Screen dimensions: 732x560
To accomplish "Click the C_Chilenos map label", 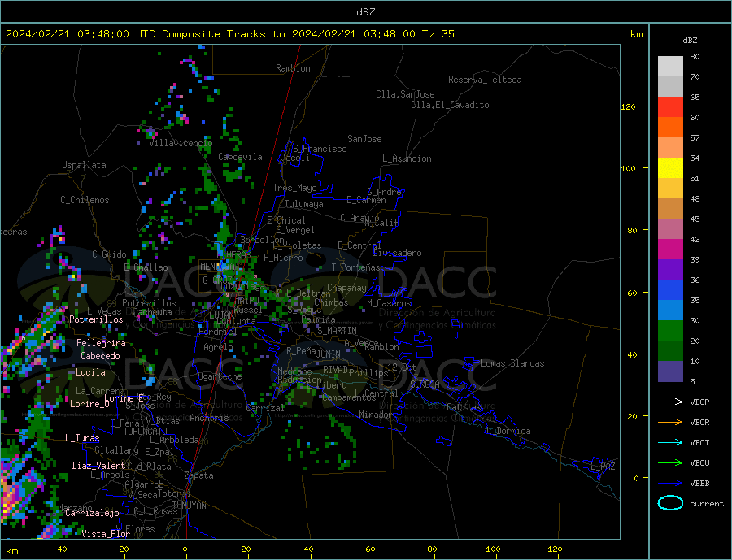I will tap(85, 200).
